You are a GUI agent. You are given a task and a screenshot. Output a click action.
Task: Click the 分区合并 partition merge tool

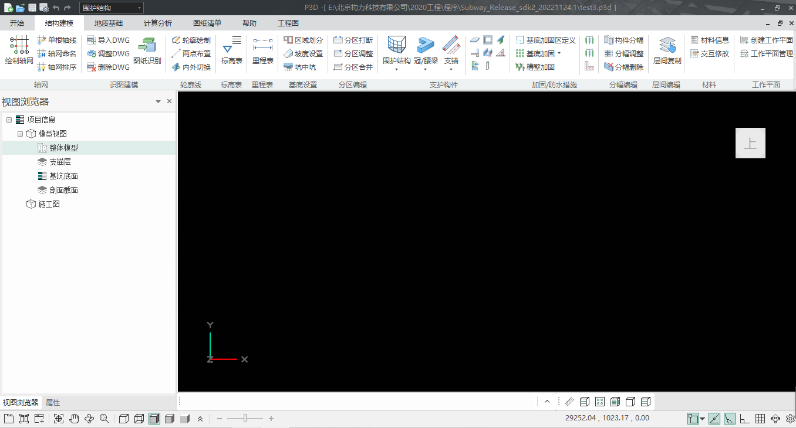pyautogui.click(x=353, y=67)
